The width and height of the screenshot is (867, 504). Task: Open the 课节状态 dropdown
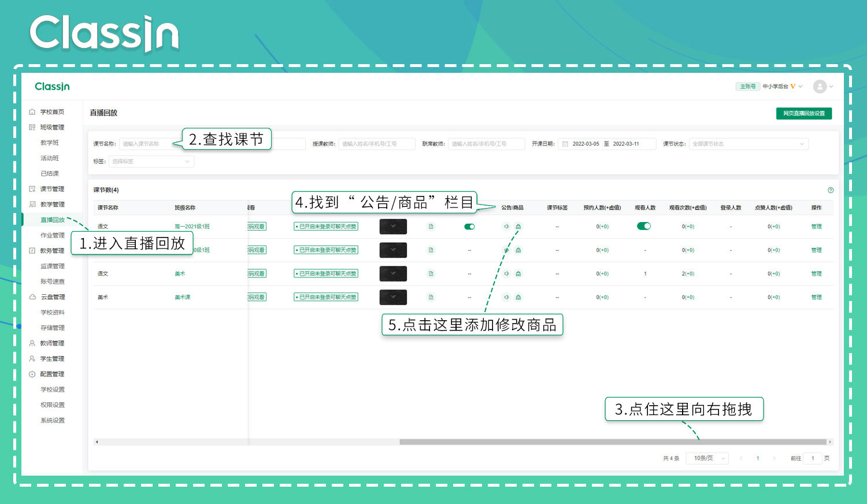[749, 144]
